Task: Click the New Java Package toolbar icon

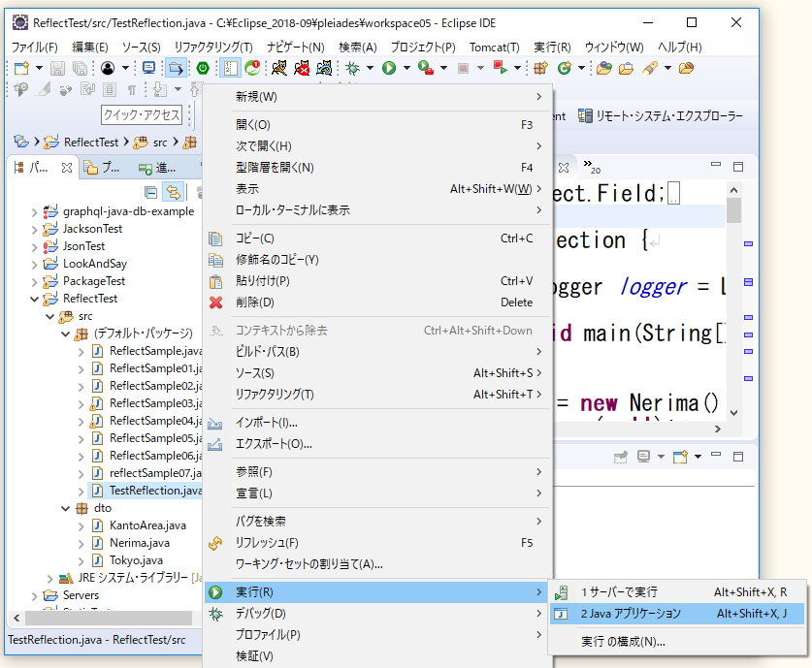Action: tap(540, 68)
